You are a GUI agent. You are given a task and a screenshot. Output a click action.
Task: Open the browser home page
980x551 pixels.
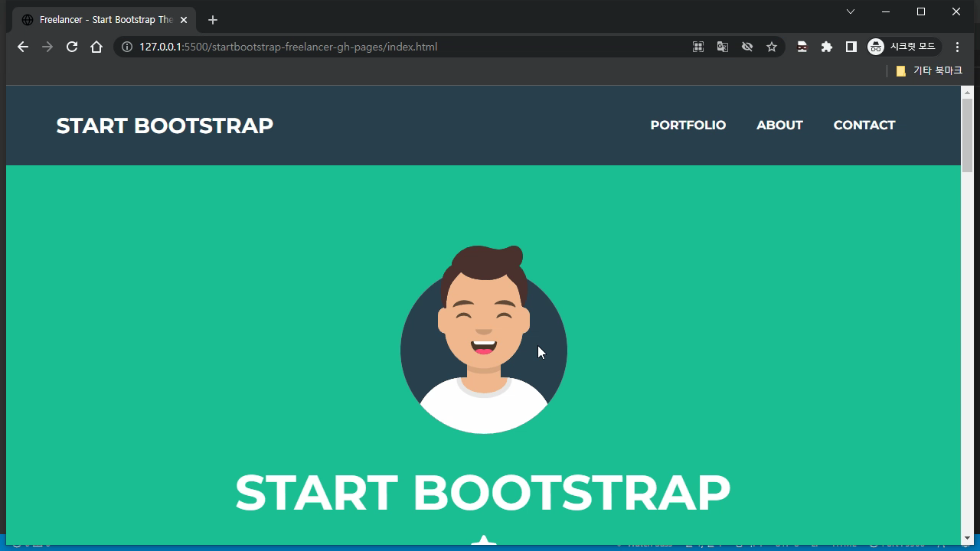click(96, 47)
